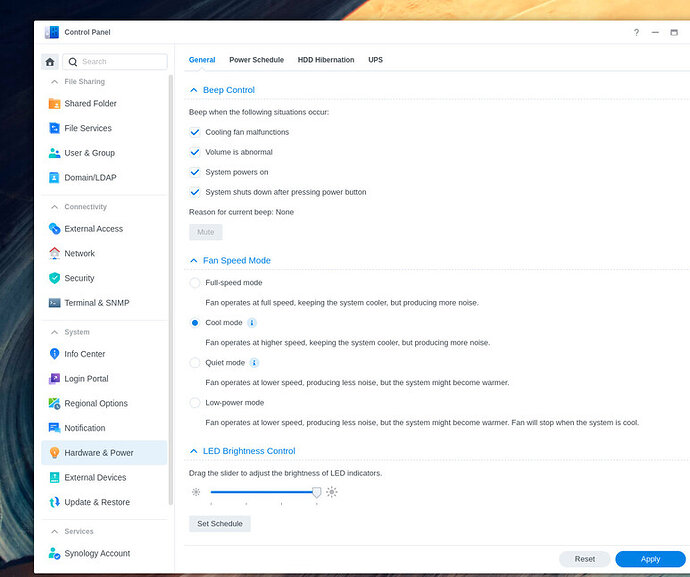Open the HDD Hibernation tab

click(326, 60)
